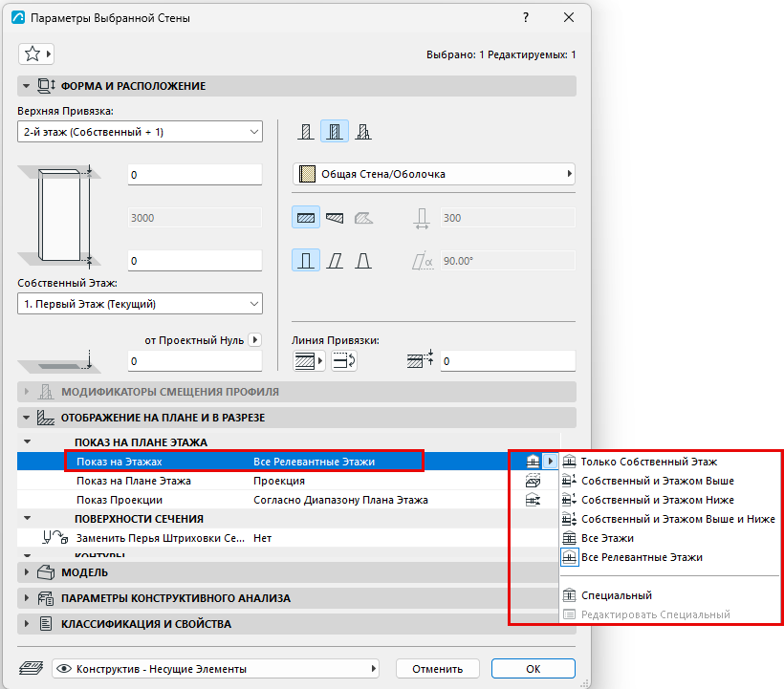The width and height of the screenshot is (784, 689).
Task: Open the Общая Стена/Оболочка material selector
Action: click(x=433, y=174)
